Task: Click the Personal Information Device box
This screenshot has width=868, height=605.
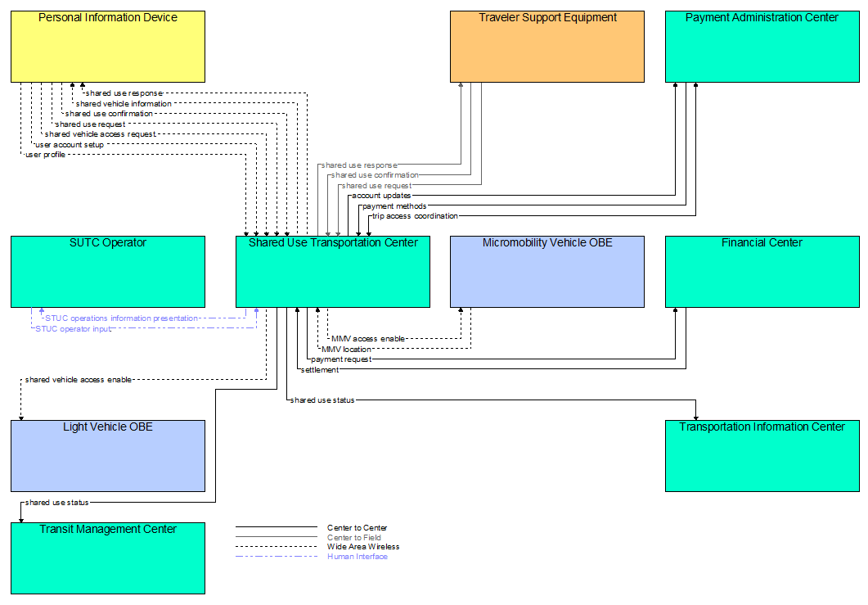Action: click(107, 47)
